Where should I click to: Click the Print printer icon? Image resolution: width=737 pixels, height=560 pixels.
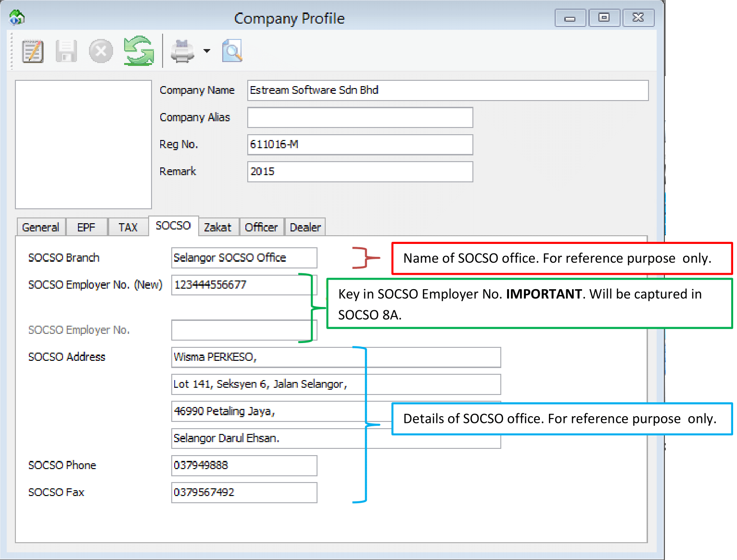coord(182,51)
